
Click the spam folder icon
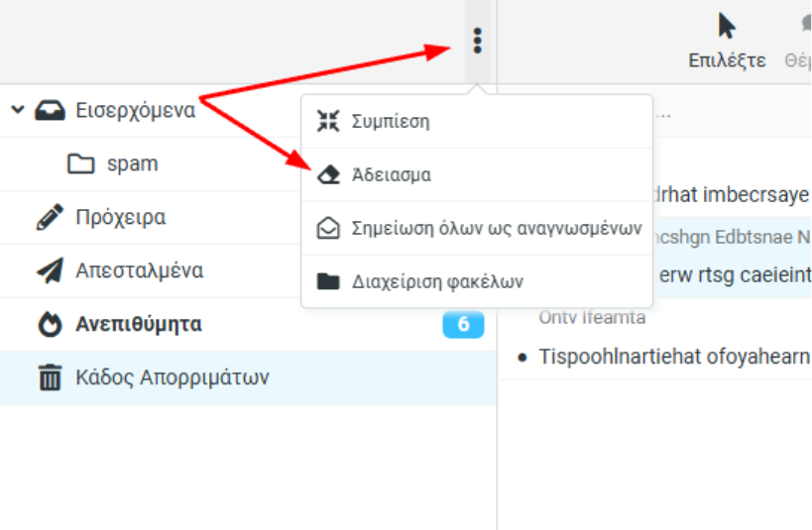(x=80, y=164)
